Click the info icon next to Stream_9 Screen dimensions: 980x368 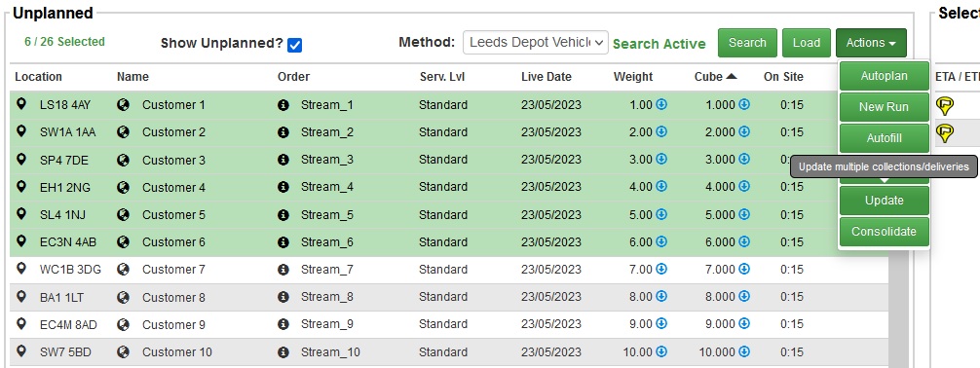[283, 325]
